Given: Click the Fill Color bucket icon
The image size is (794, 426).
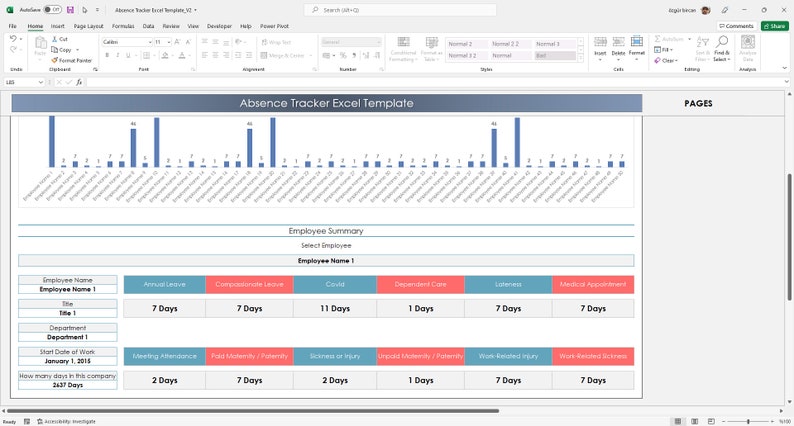Looking at the screenshot, I should click(165, 55).
